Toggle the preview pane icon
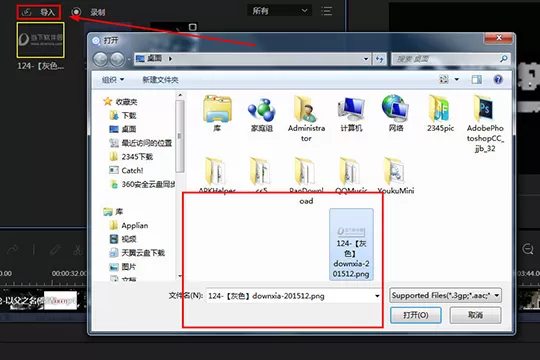 tap(477, 80)
